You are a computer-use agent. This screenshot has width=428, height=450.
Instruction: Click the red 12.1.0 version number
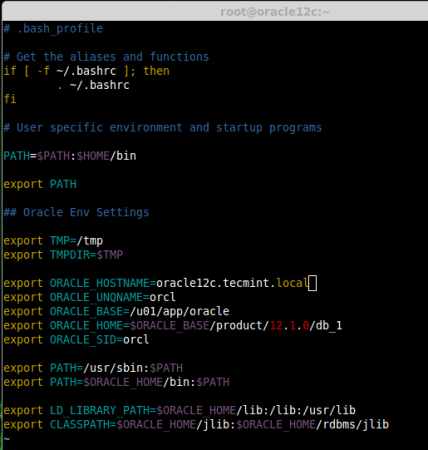290,326
